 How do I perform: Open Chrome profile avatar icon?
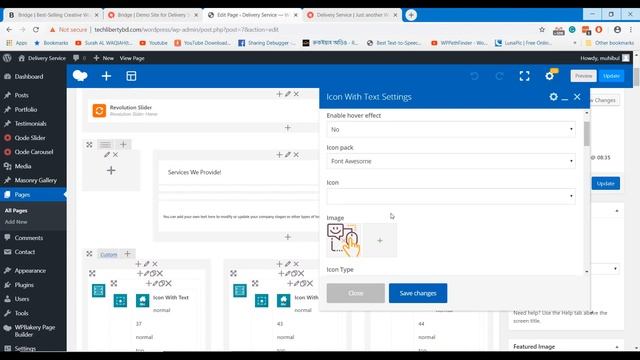point(617,29)
